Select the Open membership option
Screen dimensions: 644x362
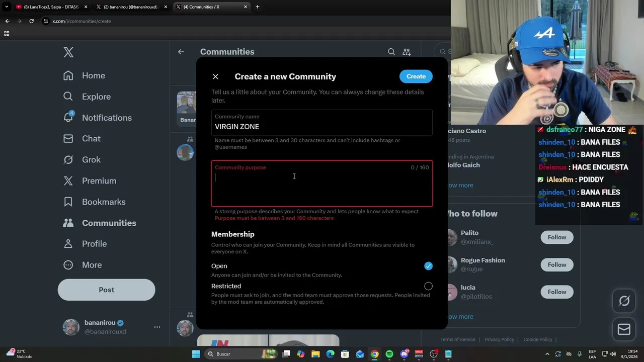[x=428, y=266]
